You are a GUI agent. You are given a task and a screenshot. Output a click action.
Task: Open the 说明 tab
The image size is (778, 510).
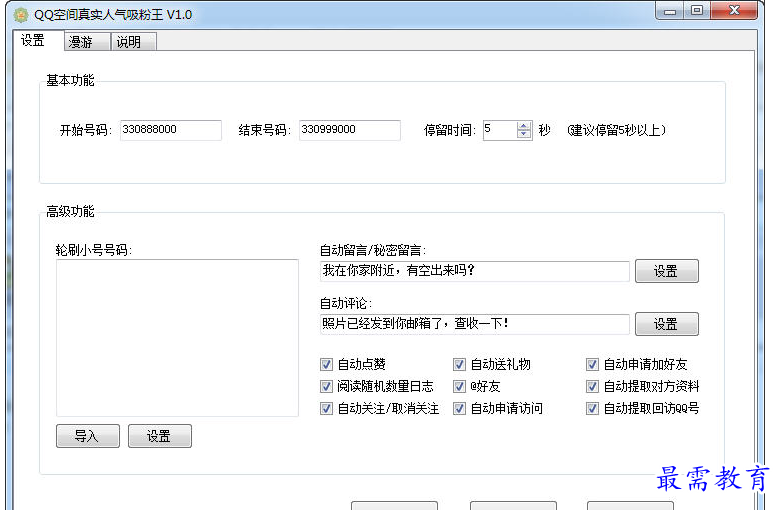[x=133, y=42]
